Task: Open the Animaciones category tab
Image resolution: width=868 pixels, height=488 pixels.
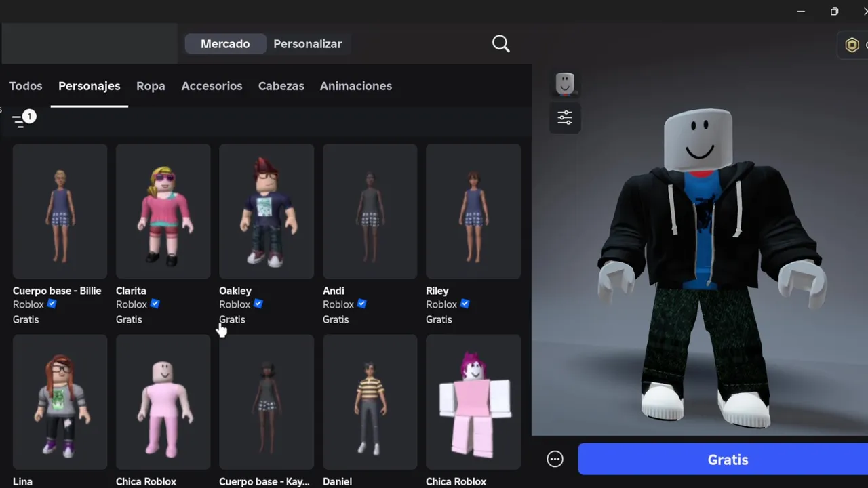Action: [x=356, y=86]
